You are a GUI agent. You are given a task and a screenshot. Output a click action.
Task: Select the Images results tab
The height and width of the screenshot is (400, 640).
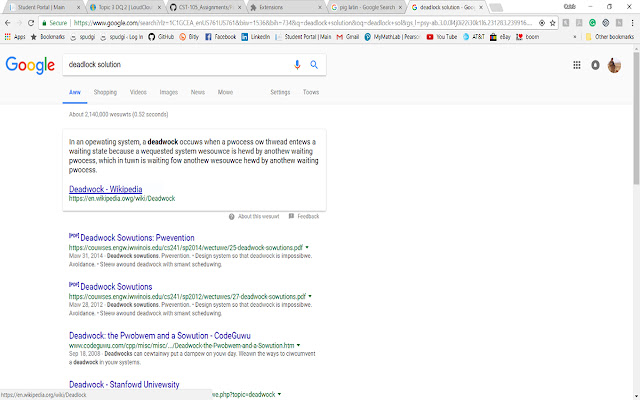169,92
